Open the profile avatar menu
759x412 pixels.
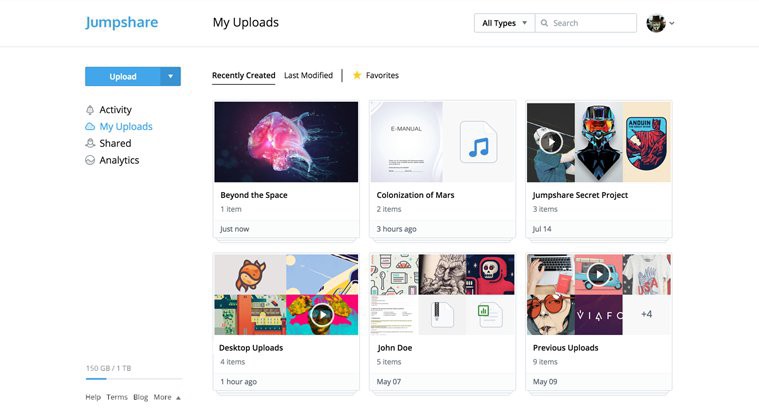(660, 23)
